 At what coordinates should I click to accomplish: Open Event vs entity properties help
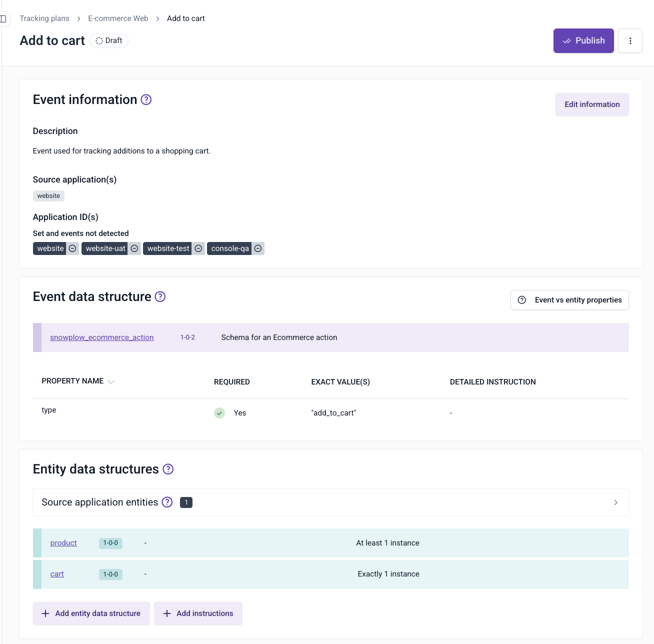click(x=569, y=300)
